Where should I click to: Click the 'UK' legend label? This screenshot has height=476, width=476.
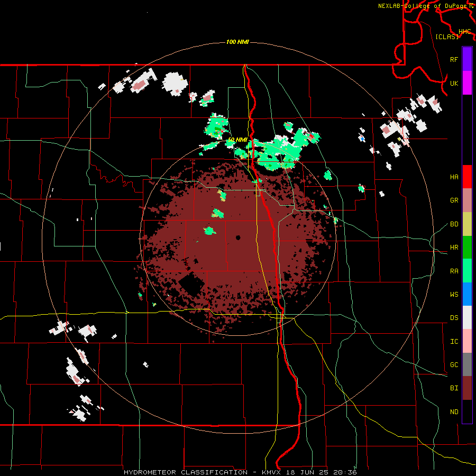[x=454, y=83]
